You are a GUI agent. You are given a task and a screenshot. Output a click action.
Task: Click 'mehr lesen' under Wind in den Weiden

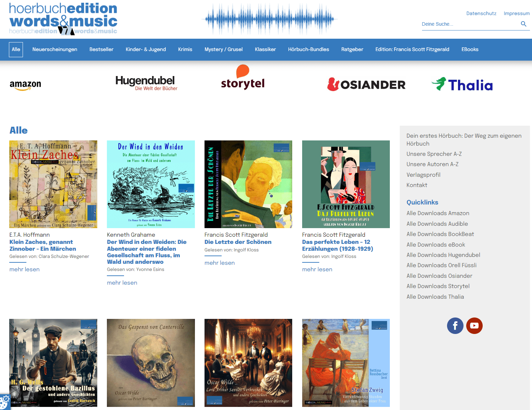click(122, 283)
